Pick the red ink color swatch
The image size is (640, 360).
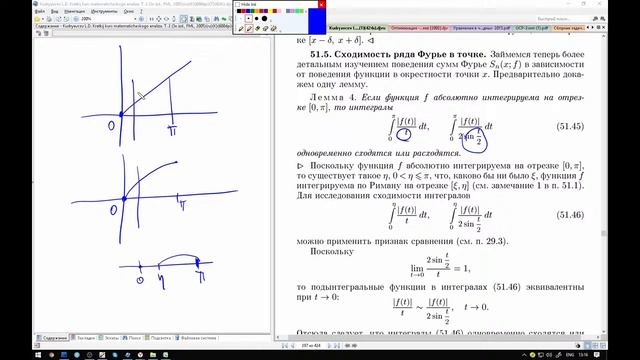pyautogui.click(x=244, y=11)
